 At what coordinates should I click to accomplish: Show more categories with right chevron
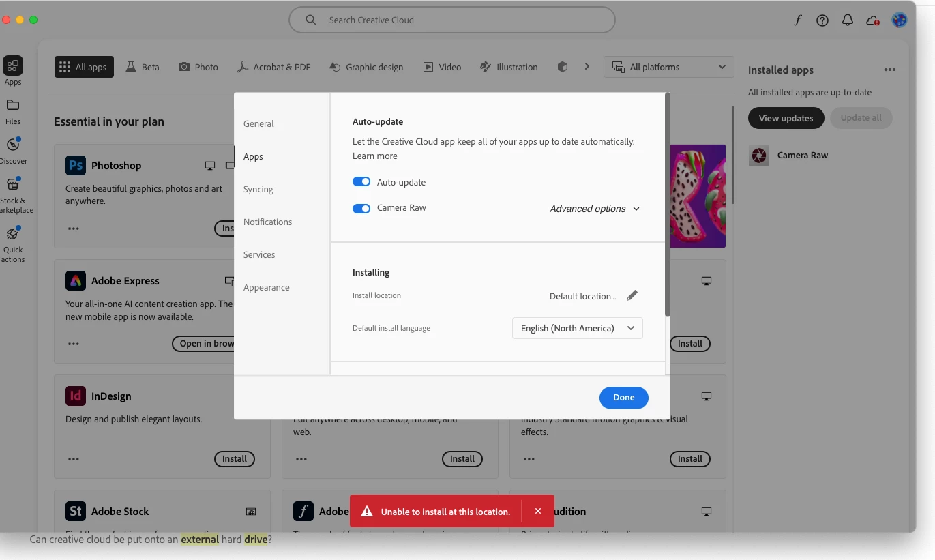pos(587,67)
